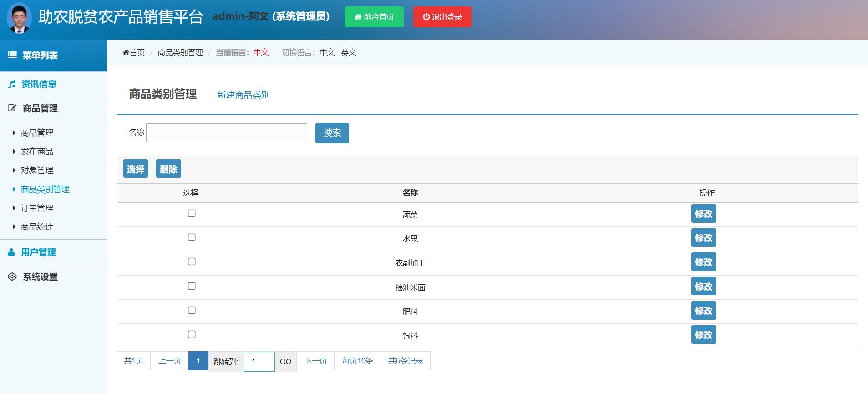This screenshot has height=394, width=868.
Task: Click the 退出登录 logout button
Action: point(442,17)
